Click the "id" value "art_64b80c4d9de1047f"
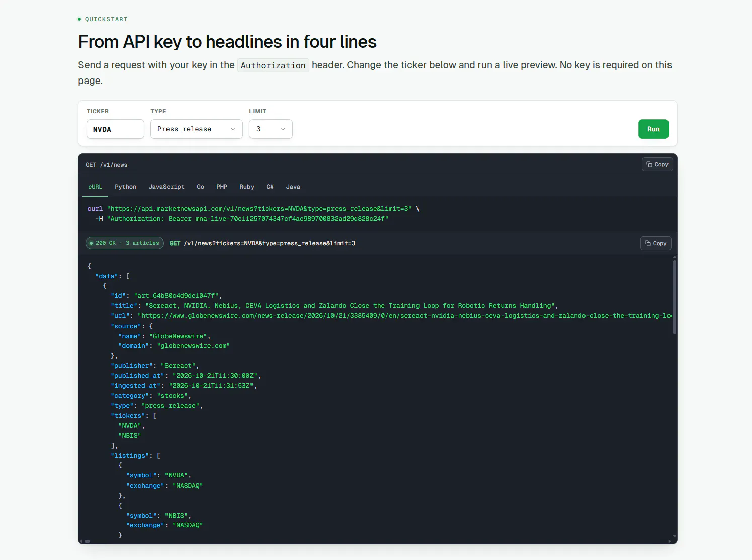The height and width of the screenshot is (560, 752). pyautogui.click(x=176, y=296)
